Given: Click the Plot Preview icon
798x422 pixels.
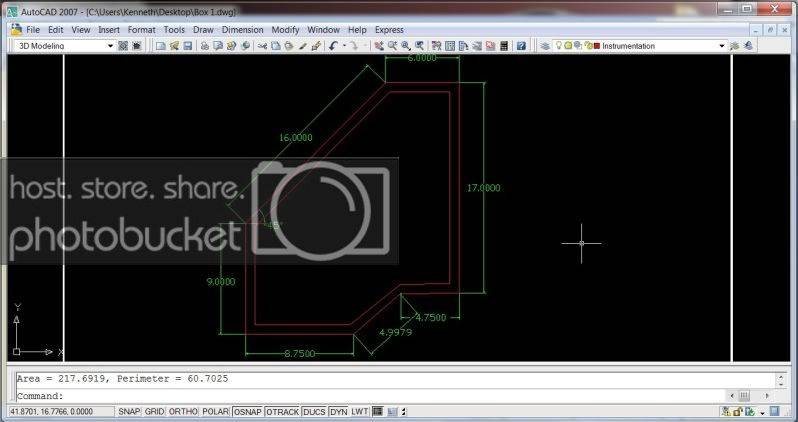Looking at the screenshot, I should click(218, 46).
